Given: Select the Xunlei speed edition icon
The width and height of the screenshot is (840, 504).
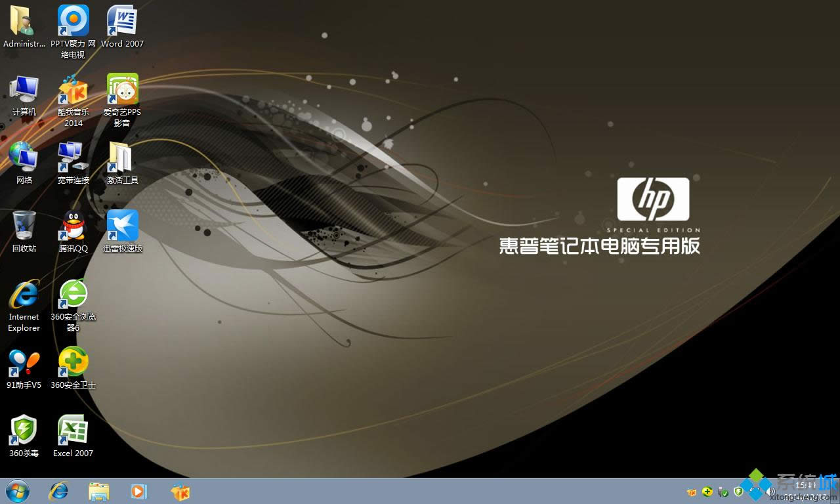Looking at the screenshot, I should pos(122,226).
